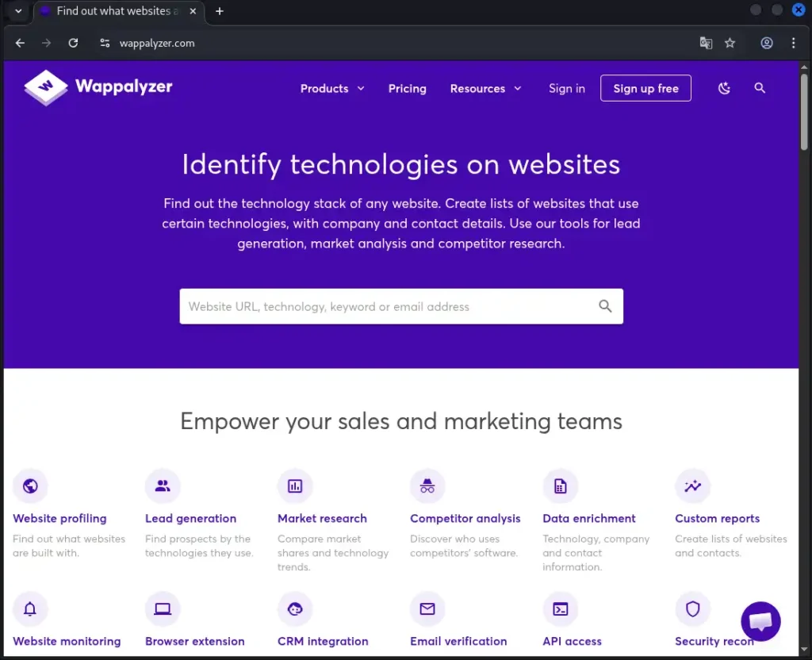Image resolution: width=812 pixels, height=660 pixels.
Task: Select the Wappalyzer browser tab
Action: click(x=111, y=11)
